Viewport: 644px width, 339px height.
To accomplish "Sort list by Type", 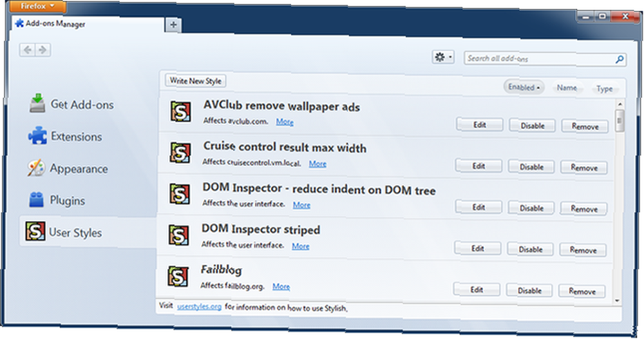I will point(605,88).
